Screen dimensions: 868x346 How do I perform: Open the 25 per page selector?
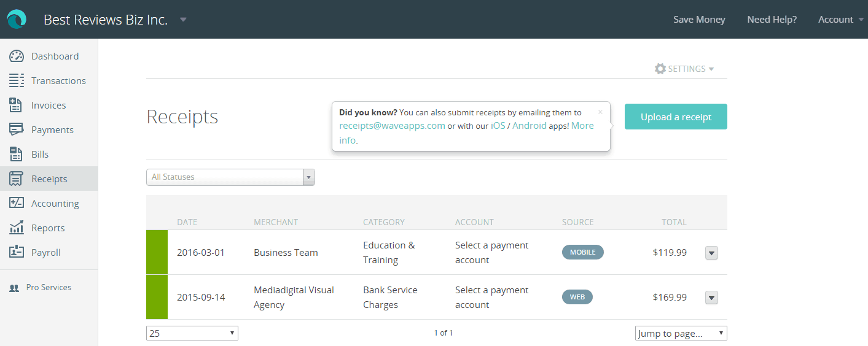192,333
